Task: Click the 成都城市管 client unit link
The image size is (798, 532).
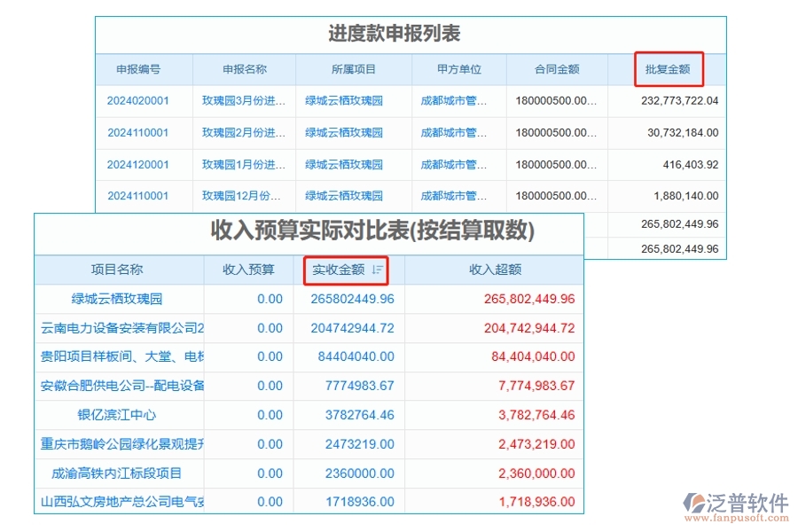Action: (456, 101)
